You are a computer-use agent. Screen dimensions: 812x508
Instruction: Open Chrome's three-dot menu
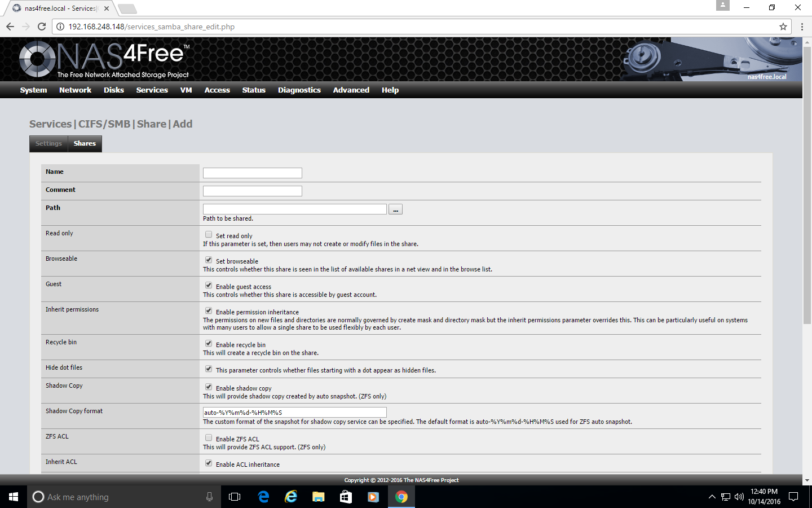[801, 27]
